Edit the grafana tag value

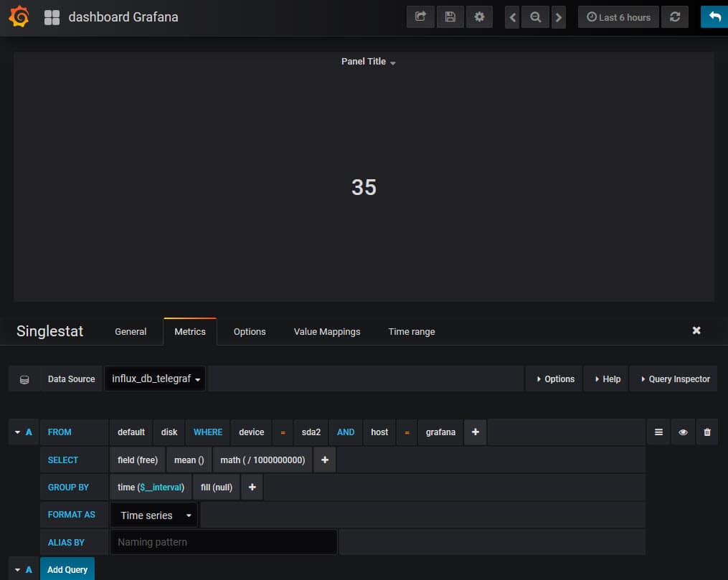440,432
